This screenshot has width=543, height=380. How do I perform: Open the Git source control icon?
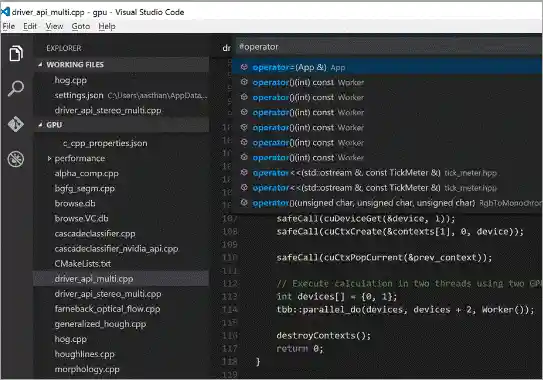point(16,124)
